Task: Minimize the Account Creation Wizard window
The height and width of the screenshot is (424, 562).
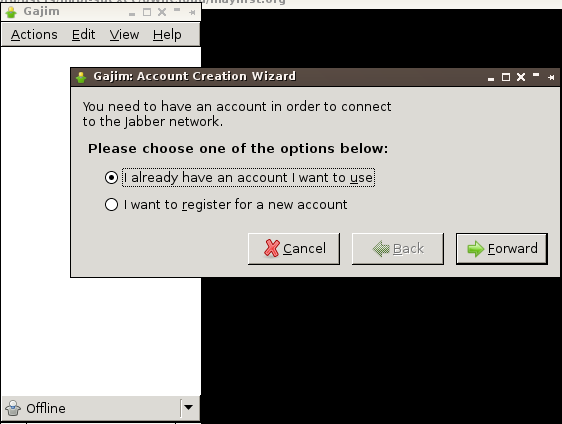Action: [x=491, y=78]
